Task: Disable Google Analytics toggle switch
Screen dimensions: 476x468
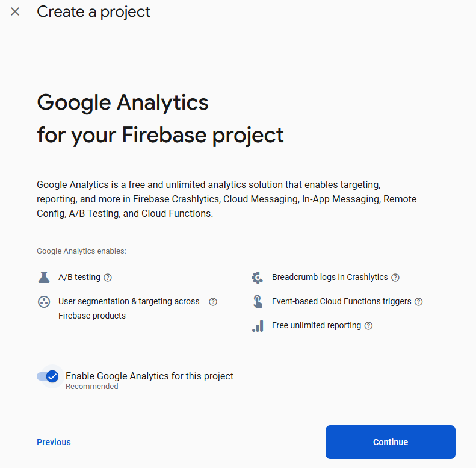Action: [48, 376]
